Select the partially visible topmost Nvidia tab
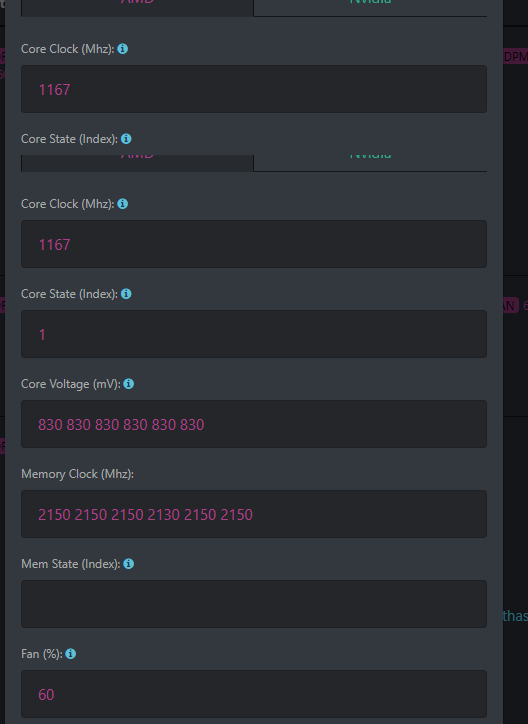This screenshot has width=528, height=724. [370, 8]
